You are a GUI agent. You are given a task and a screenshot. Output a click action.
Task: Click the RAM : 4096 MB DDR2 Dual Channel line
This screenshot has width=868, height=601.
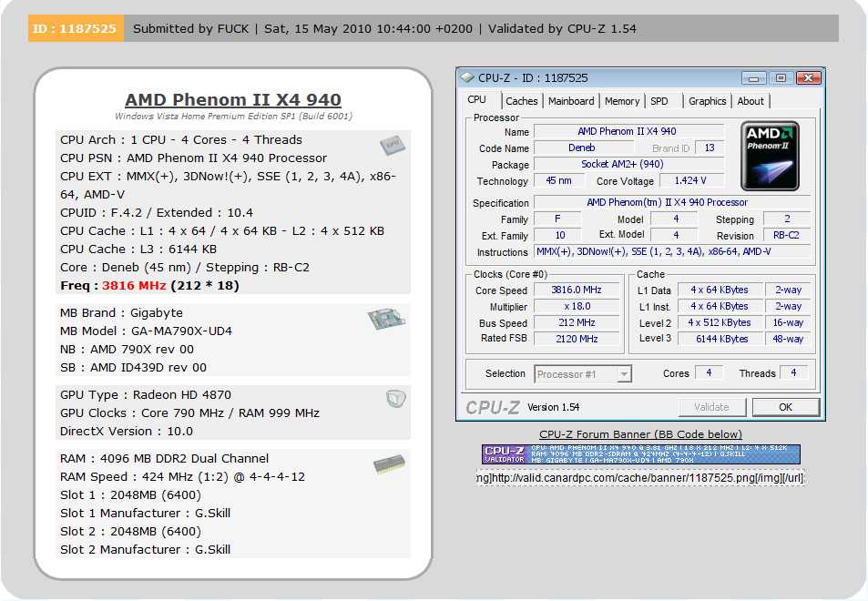165,459
